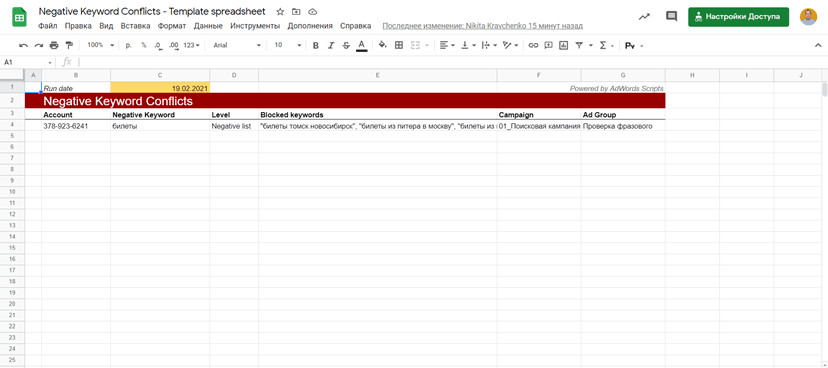Viewport: 828px width, 368px height.
Task: Expand the font size 10 dropdown
Action: (x=288, y=45)
